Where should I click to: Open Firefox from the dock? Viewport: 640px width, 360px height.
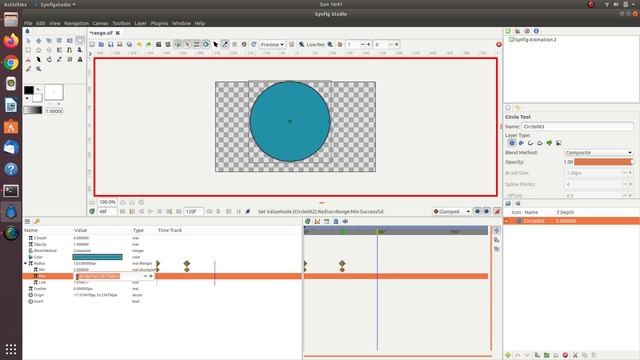11,41
